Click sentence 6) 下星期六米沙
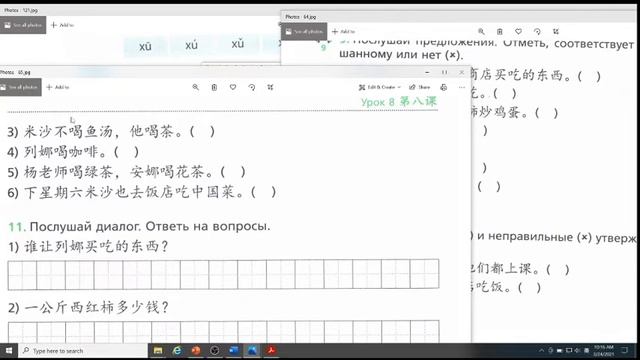Viewport: 640px width, 360px height. coord(142,192)
